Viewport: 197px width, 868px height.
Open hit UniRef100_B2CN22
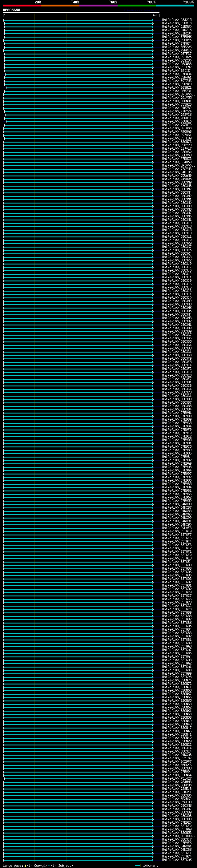click(177, 745)
